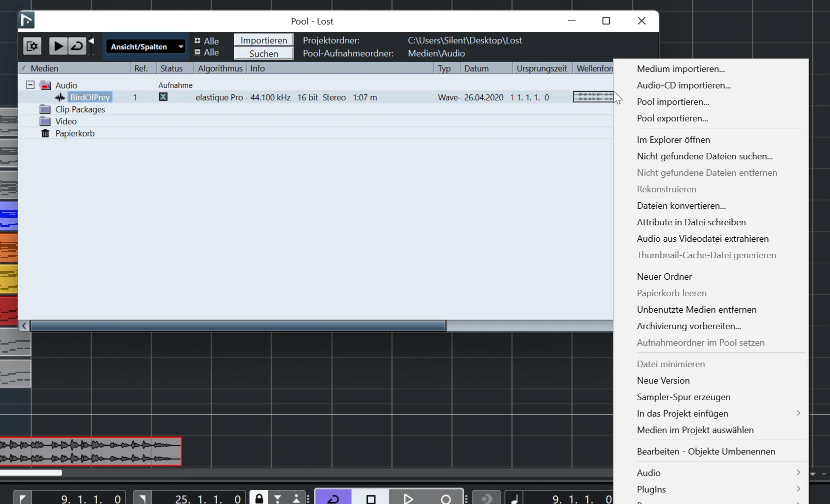Image resolution: width=830 pixels, height=504 pixels.
Task: Select the Papierkorb trash icon
Action: (x=45, y=133)
